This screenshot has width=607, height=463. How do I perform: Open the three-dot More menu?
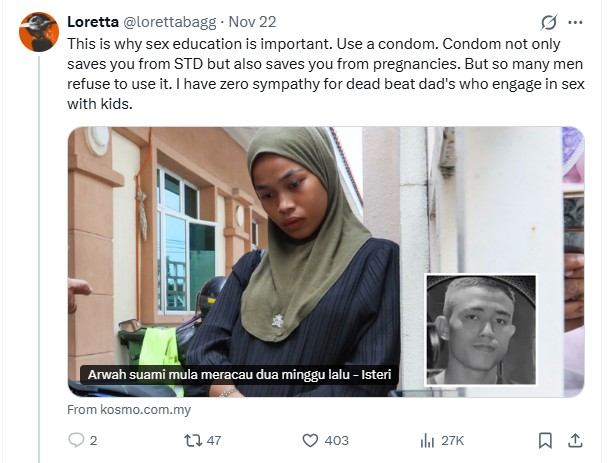[x=575, y=22]
